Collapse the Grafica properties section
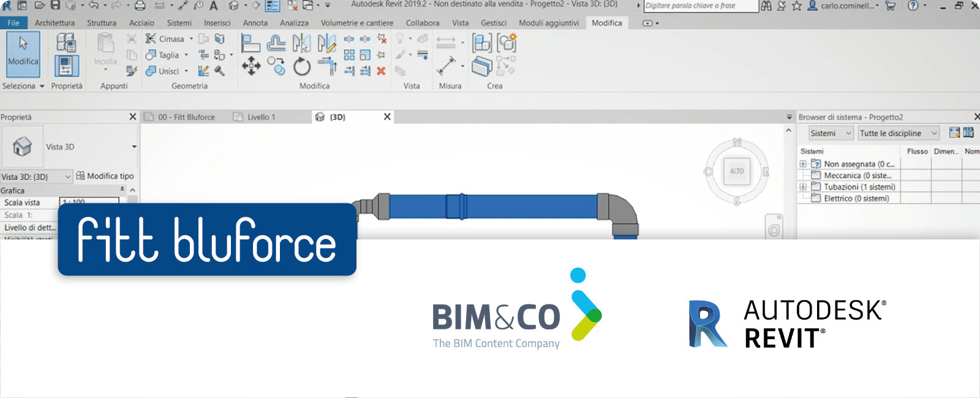 [123, 190]
